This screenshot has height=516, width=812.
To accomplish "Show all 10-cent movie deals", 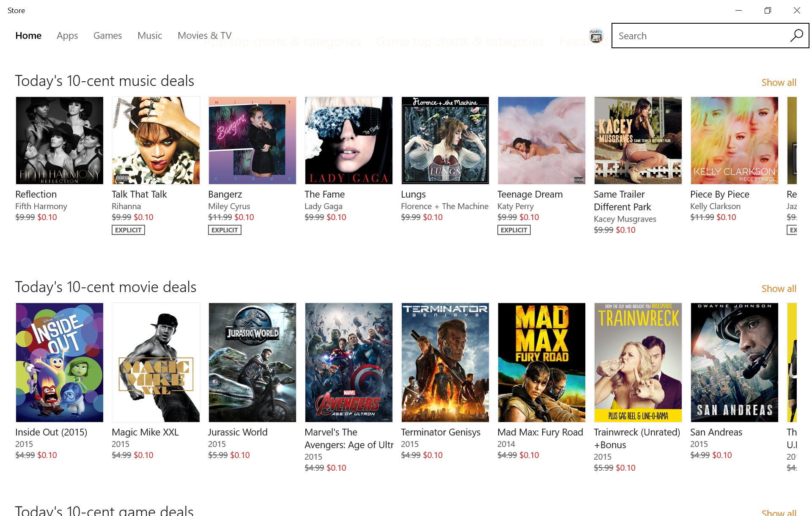I will pos(779,289).
